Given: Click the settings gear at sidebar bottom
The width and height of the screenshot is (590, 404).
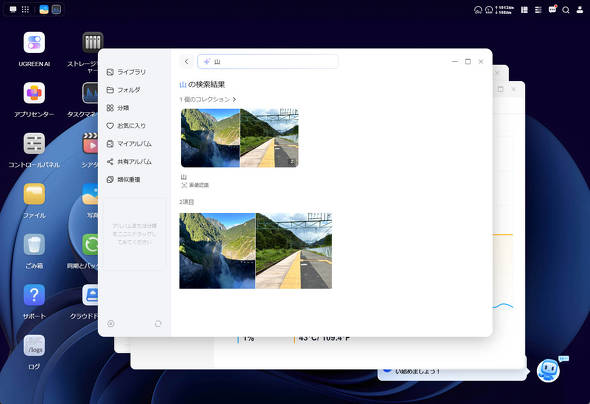Looking at the screenshot, I should (111, 324).
